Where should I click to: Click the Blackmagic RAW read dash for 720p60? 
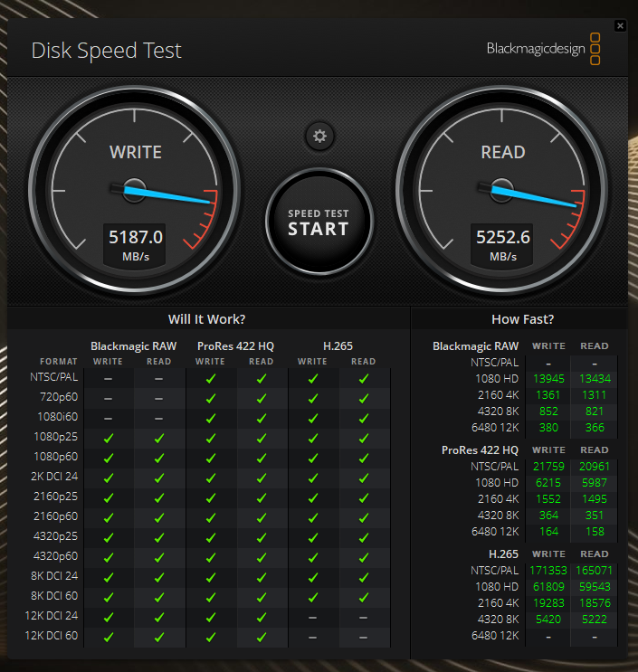click(x=159, y=399)
